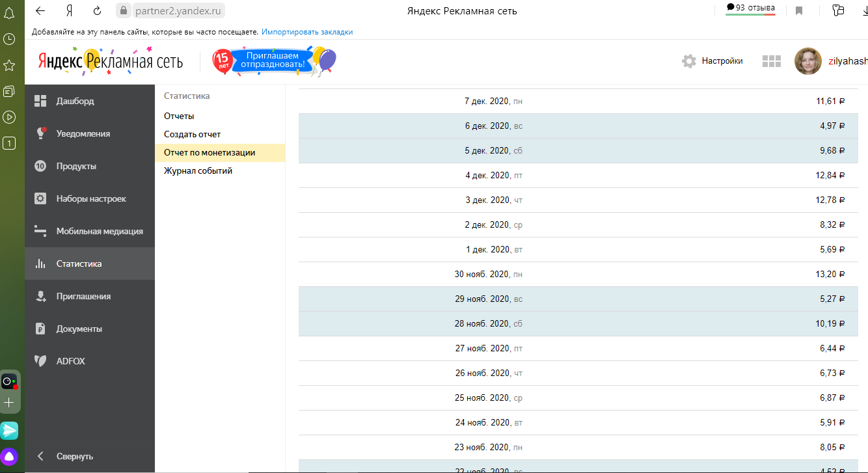Go back with the browser back arrow

40,10
